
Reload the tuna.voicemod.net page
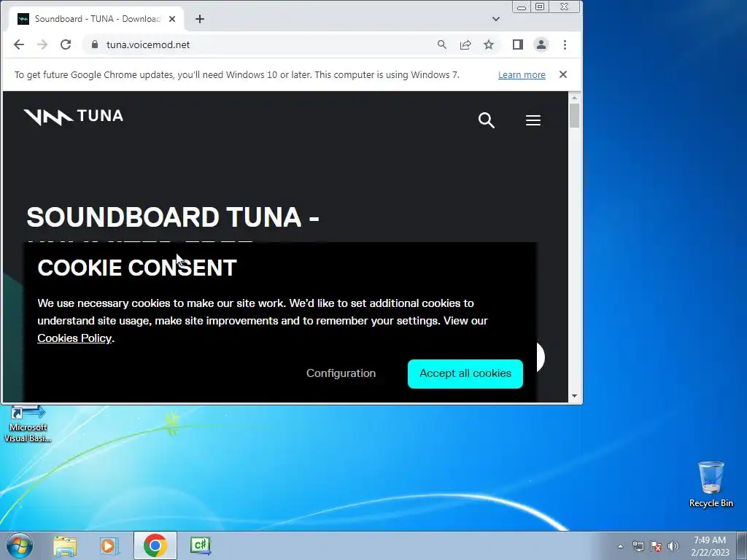pos(66,44)
